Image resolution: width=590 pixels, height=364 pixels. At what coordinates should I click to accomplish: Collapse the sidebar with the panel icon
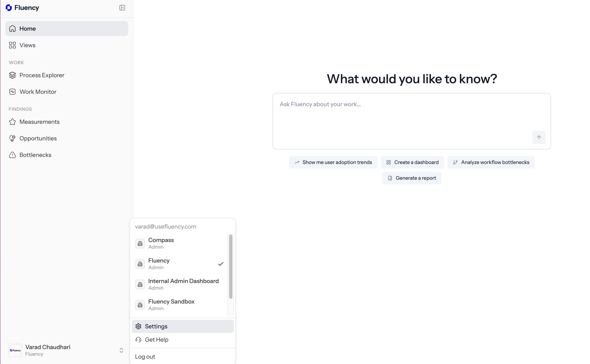pos(122,7)
